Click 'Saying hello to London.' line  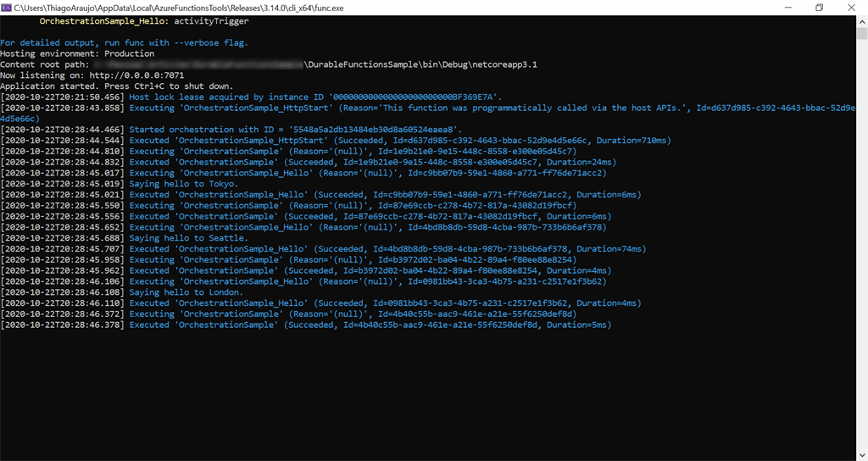[122, 292]
